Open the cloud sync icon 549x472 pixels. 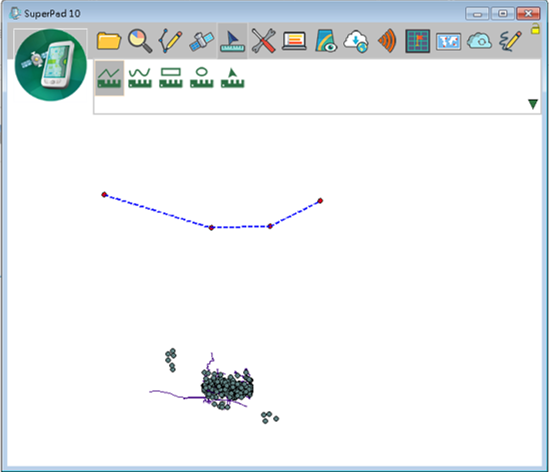coord(479,41)
